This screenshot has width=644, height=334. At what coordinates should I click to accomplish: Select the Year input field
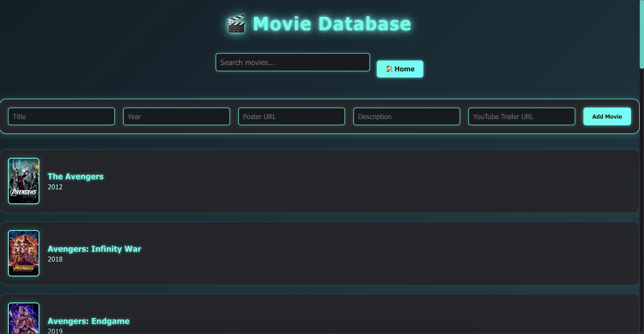click(x=176, y=117)
